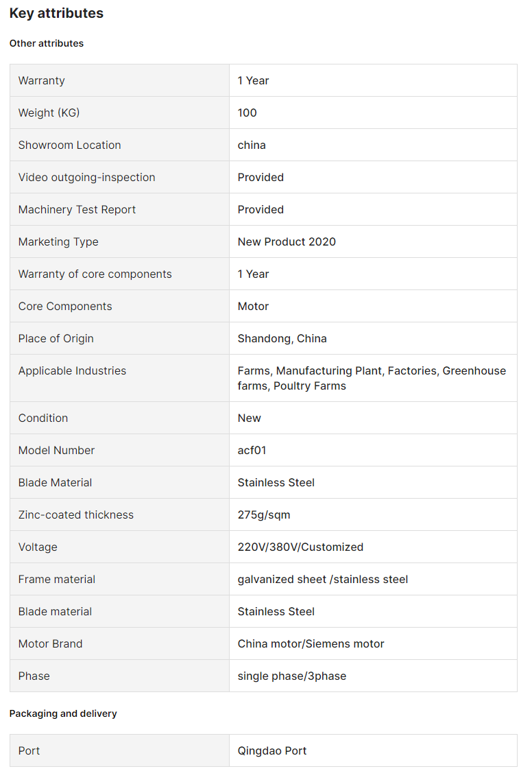Click Video outgoing-inspection Provided value

[261, 178]
